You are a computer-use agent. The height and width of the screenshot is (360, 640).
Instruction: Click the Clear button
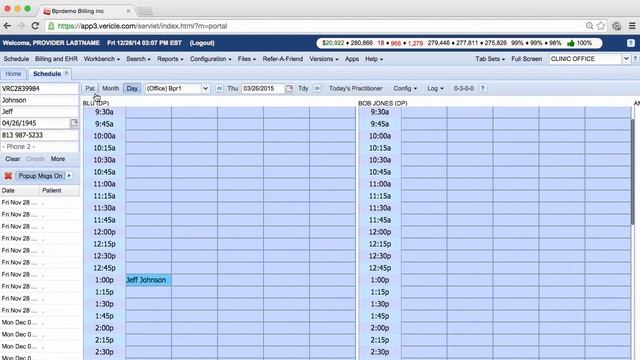[x=12, y=159]
